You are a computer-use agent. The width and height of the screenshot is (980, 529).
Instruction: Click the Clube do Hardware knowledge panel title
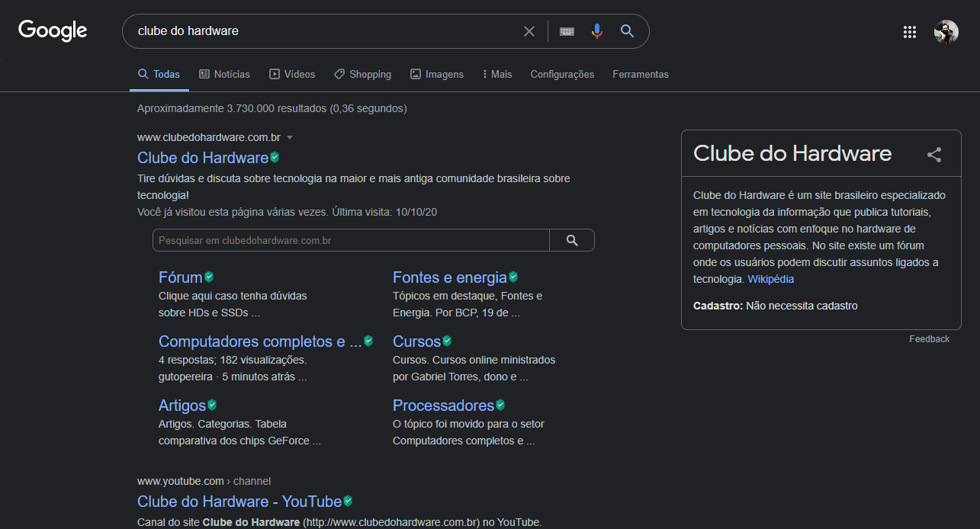point(792,153)
